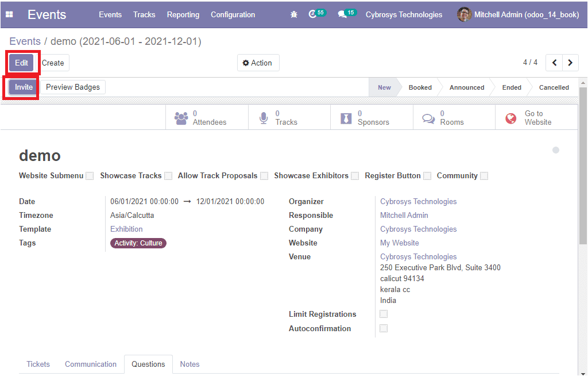588x376 pixels.
Task: Click Events app title
Action: (47, 14)
